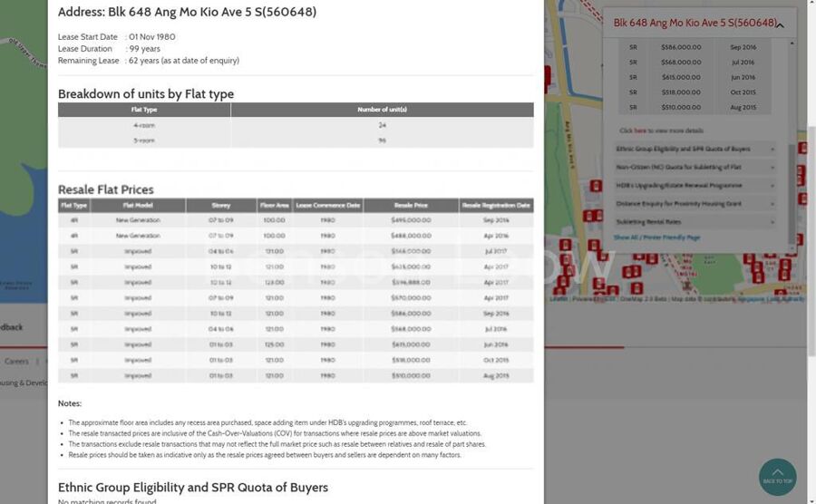Click the Storey column header
Screen dimensions: 816x504
click(x=221, y=206)
